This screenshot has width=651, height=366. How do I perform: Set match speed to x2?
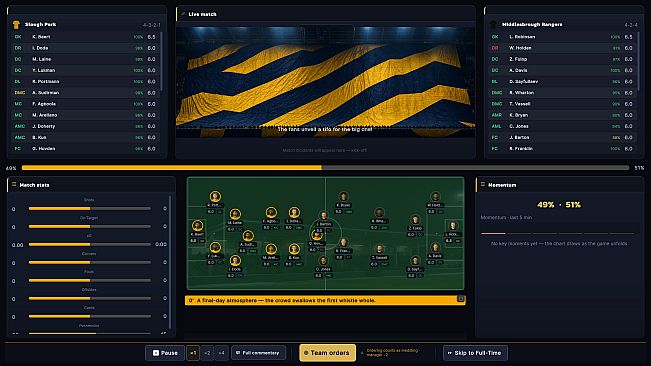(207, 353)
